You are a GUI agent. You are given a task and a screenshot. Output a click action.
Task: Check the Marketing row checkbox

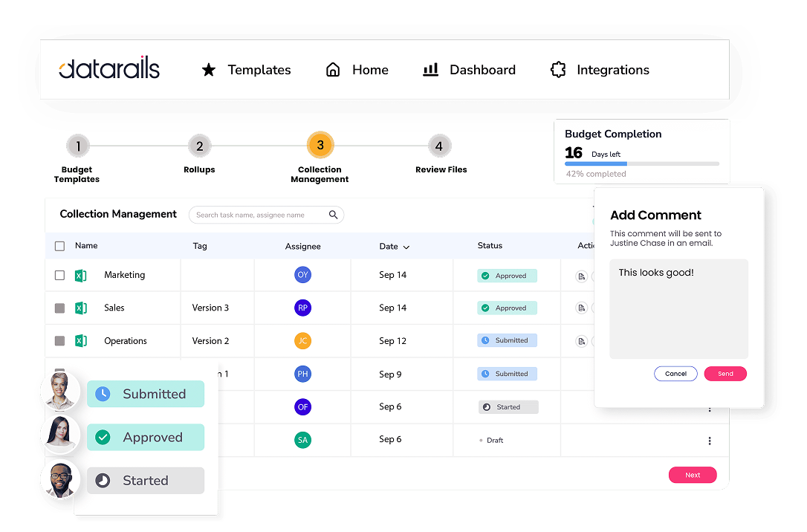tap(60, 276)
